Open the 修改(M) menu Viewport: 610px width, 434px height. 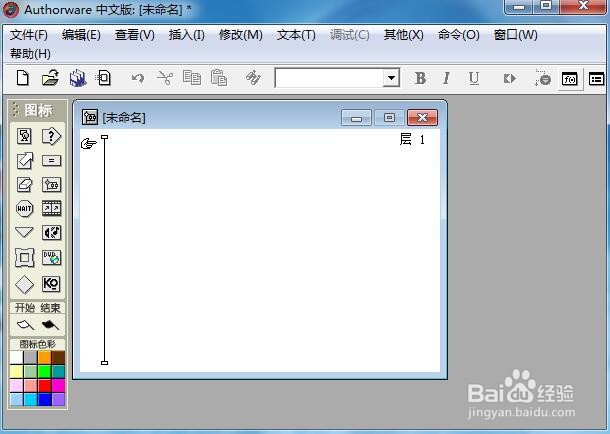click(x=241, y=35)
